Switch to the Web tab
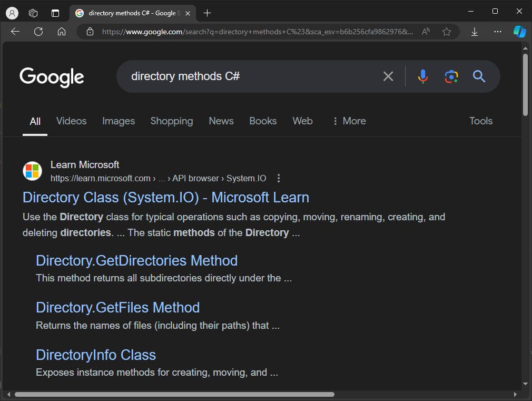This screenshot has height=401, width=532. pos(303,121)
